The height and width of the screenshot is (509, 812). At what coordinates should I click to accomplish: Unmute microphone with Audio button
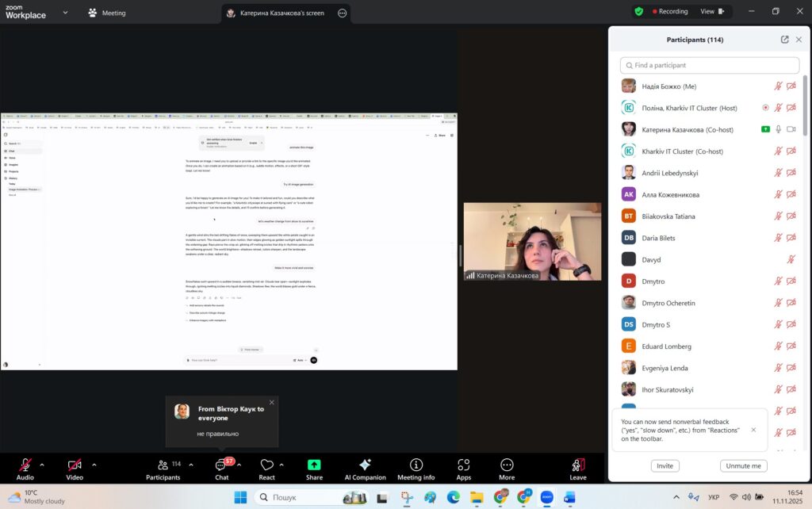point(25,465)
